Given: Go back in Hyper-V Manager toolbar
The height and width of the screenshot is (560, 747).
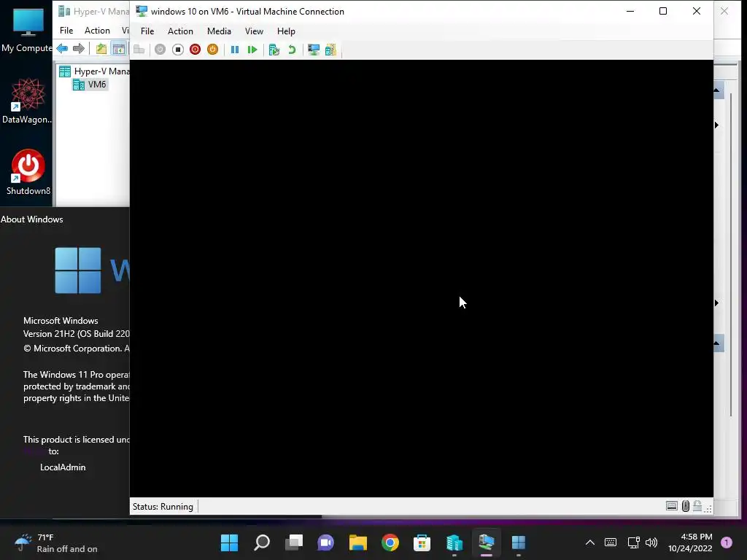Looking at the screenshot, I should (x=62, y=48).
